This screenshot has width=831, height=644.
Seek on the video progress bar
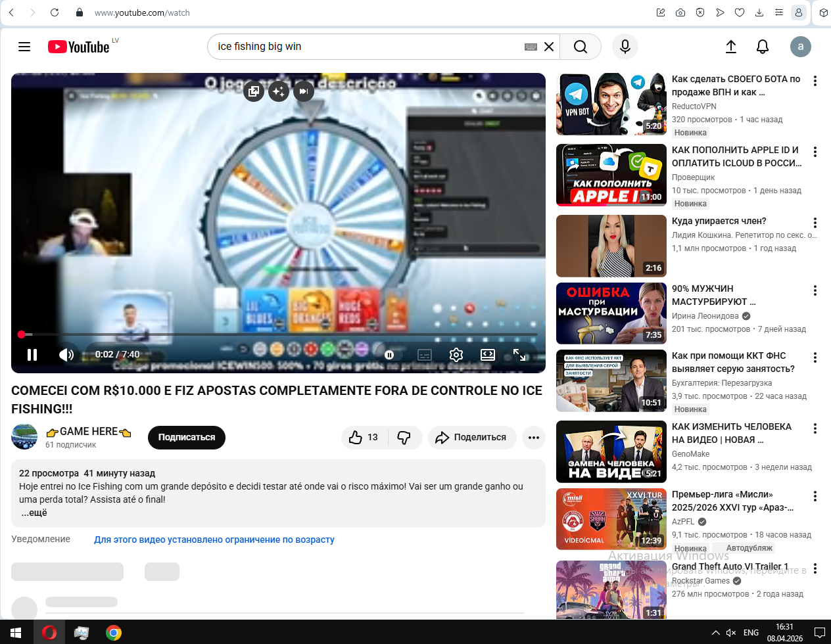click(x=278, y=334)
